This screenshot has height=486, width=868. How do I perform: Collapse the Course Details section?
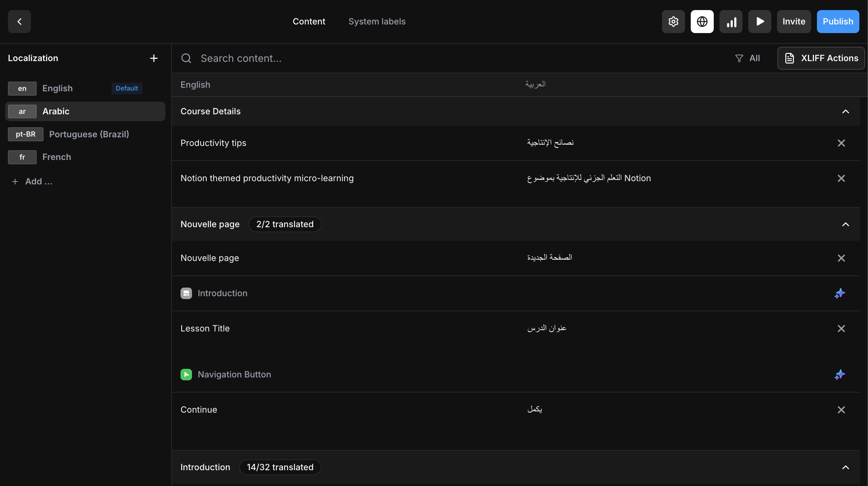click(845, 111)
